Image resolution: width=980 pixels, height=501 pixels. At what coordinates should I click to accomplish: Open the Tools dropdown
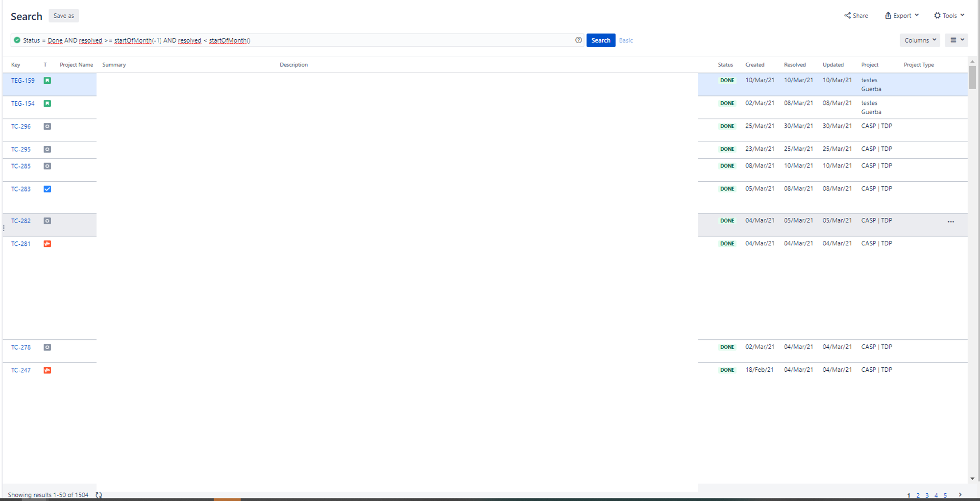coord(949,16)
